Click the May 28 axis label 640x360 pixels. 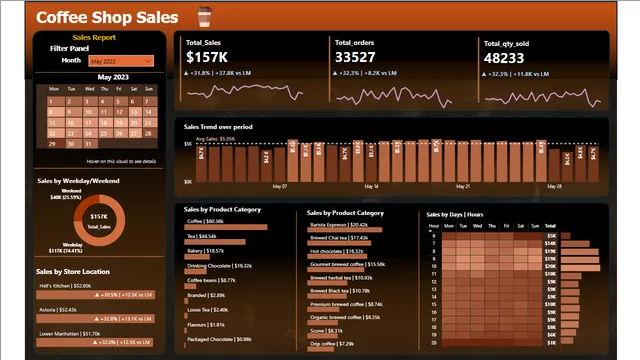pos(554,187)
